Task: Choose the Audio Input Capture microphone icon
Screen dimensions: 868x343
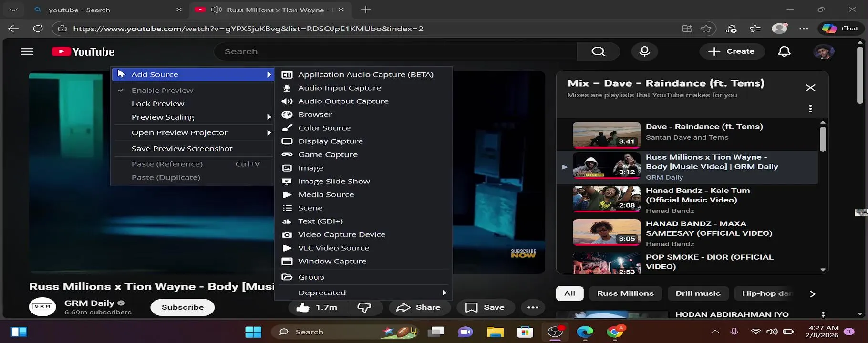Action: [x=287, y=88]
